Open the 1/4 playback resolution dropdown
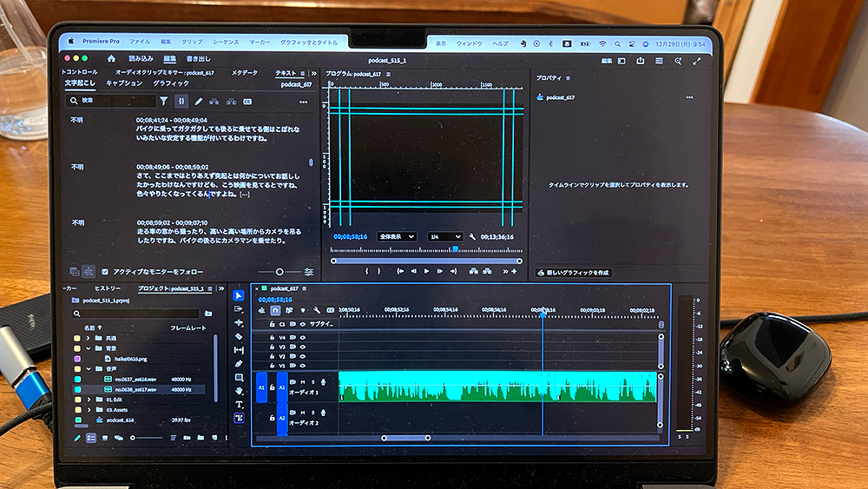868x489 pixels. click(445, 236)
